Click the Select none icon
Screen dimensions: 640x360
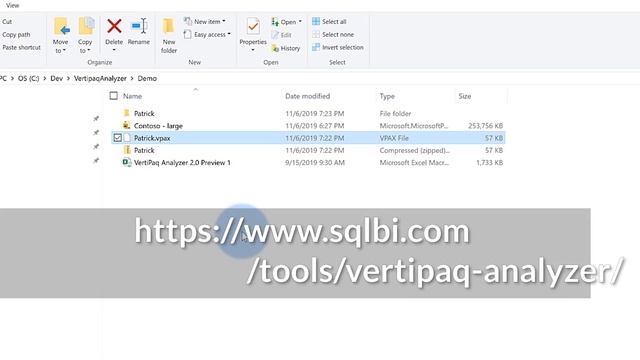(316, 34)
